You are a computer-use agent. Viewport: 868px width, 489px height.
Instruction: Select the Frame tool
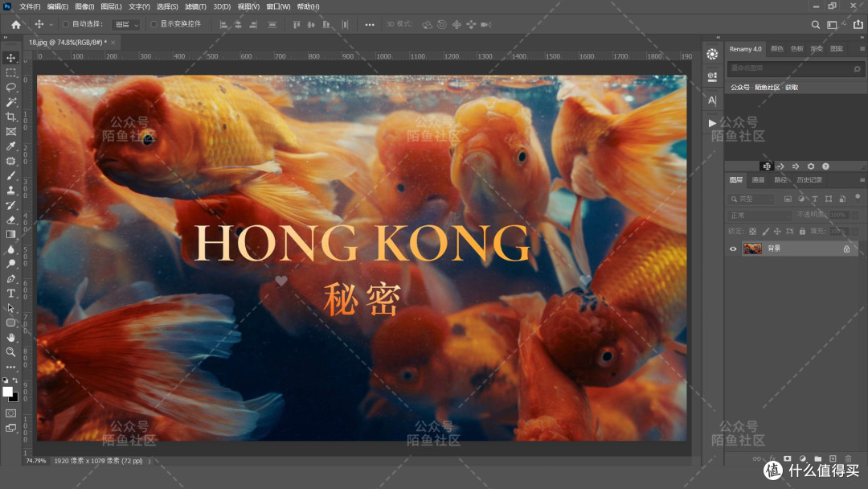[x=10, y=131]
